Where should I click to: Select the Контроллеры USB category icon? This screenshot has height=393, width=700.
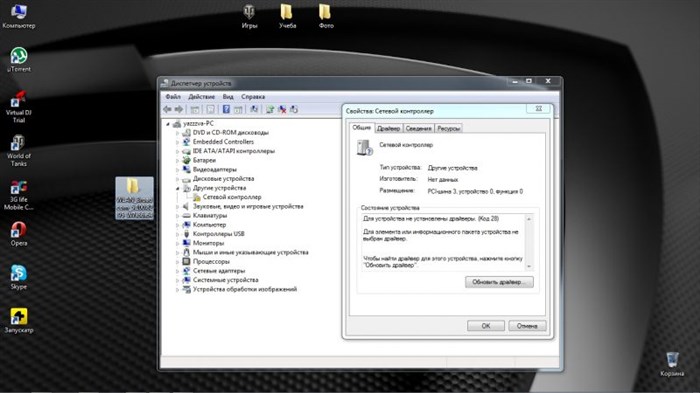[187, 234]
